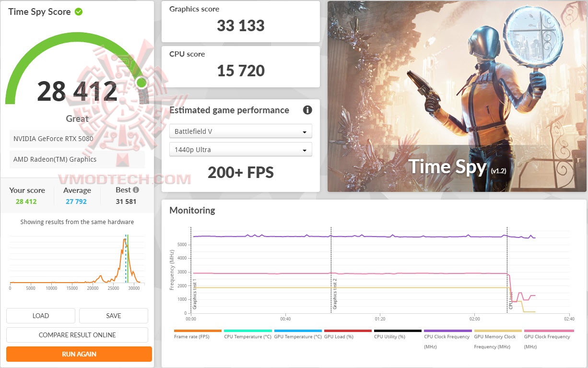Click the green dot on score gauge
Screen dimensions: 588x368
[x=141, y=83]
